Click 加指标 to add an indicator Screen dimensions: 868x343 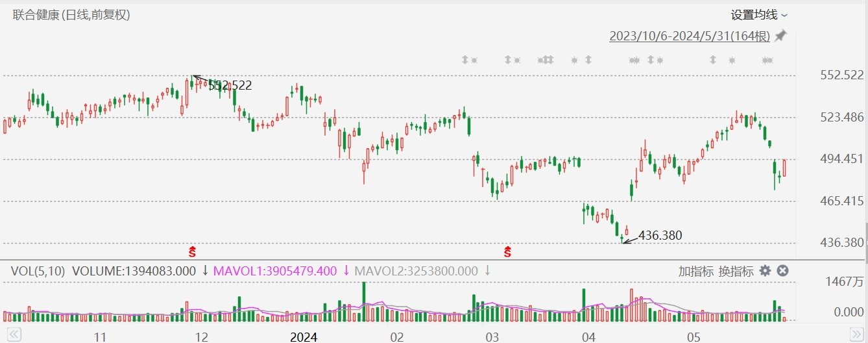click(x=696, y=271)
